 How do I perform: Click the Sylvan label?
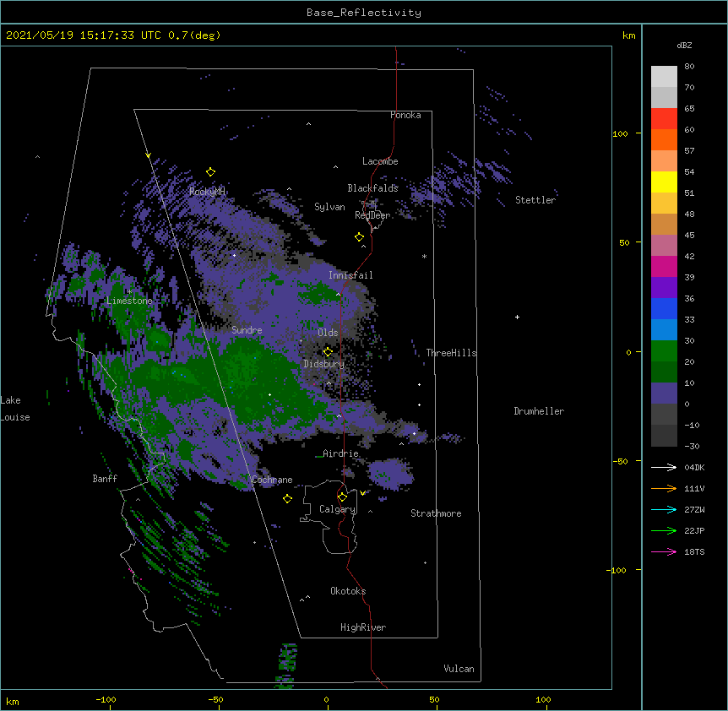(x=329, y=207)
